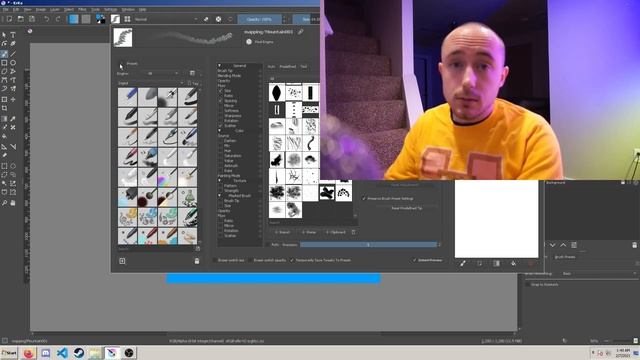Open the Filter menu
640x360 pixels.
tap(82, 9)
